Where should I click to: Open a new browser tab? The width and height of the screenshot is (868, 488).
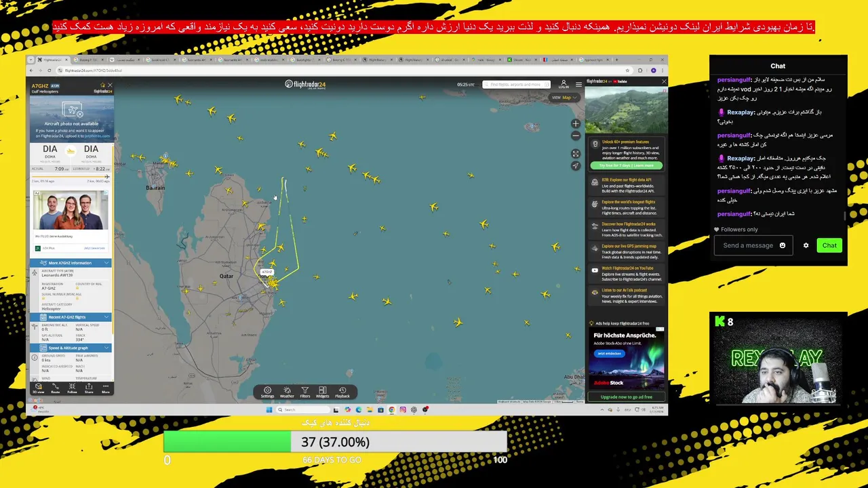tap(616, 60)
